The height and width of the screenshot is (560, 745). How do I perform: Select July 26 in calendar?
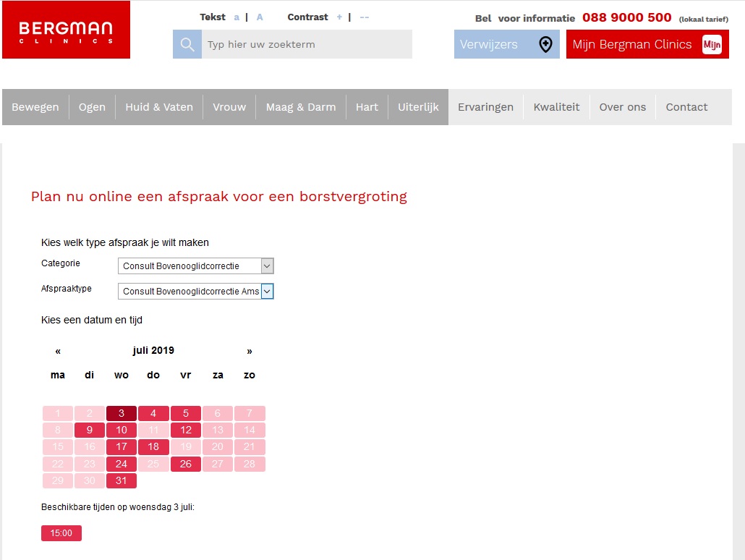pyautogui.click(x=185, y=464)
